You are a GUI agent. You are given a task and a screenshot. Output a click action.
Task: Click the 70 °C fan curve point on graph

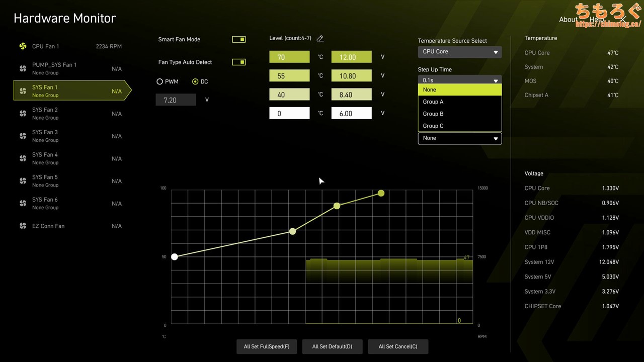[381, 193]
